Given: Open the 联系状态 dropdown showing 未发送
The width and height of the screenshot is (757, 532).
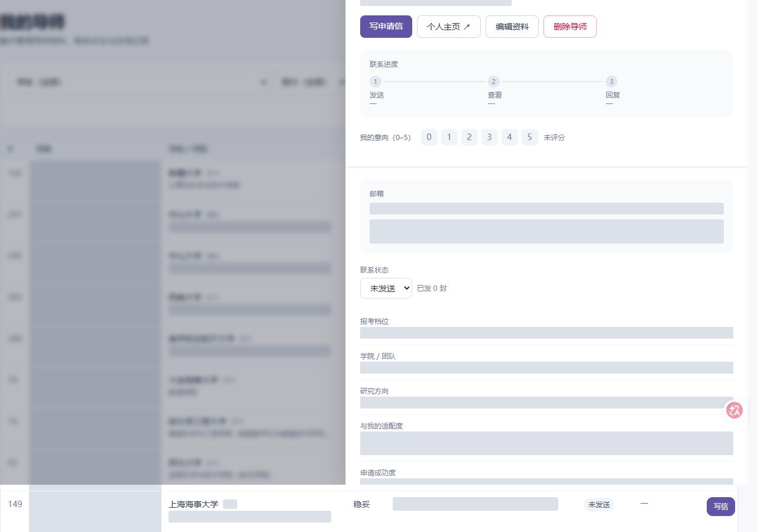Looking at the screenshot, I should (386, 288).
